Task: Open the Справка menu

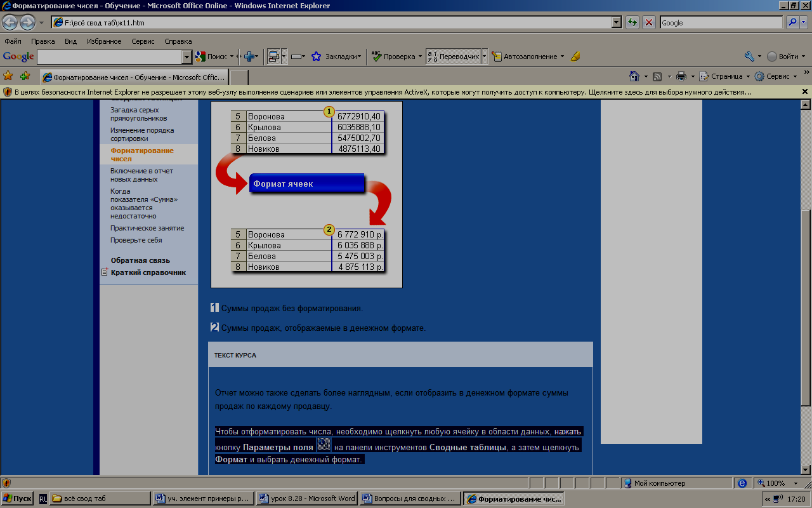Action: [178, 41]
